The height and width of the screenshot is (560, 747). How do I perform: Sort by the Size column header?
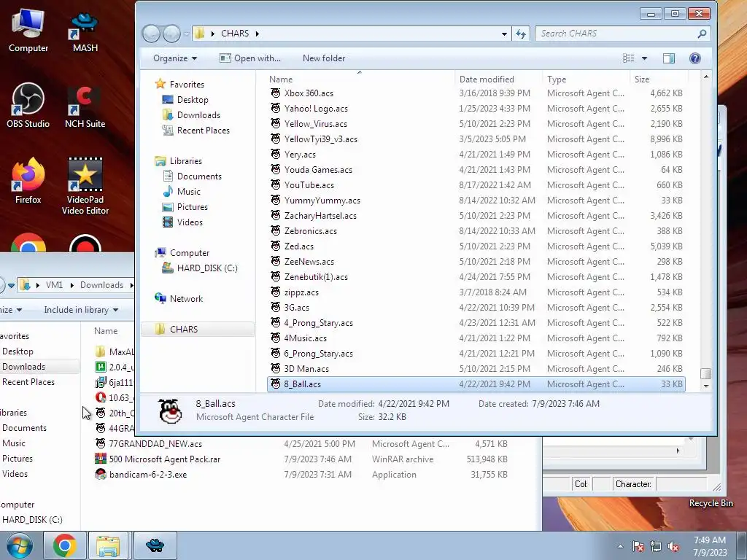(659, 79)
